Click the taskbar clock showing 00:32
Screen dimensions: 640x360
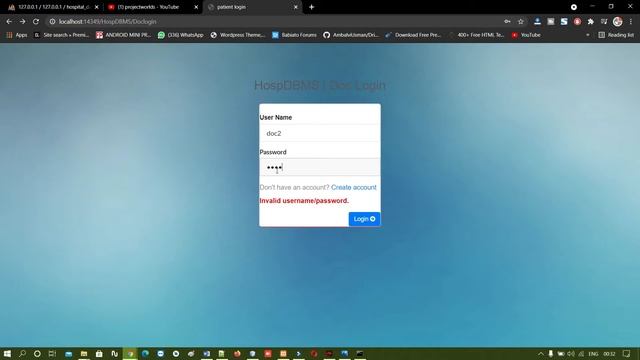(609, 353)
